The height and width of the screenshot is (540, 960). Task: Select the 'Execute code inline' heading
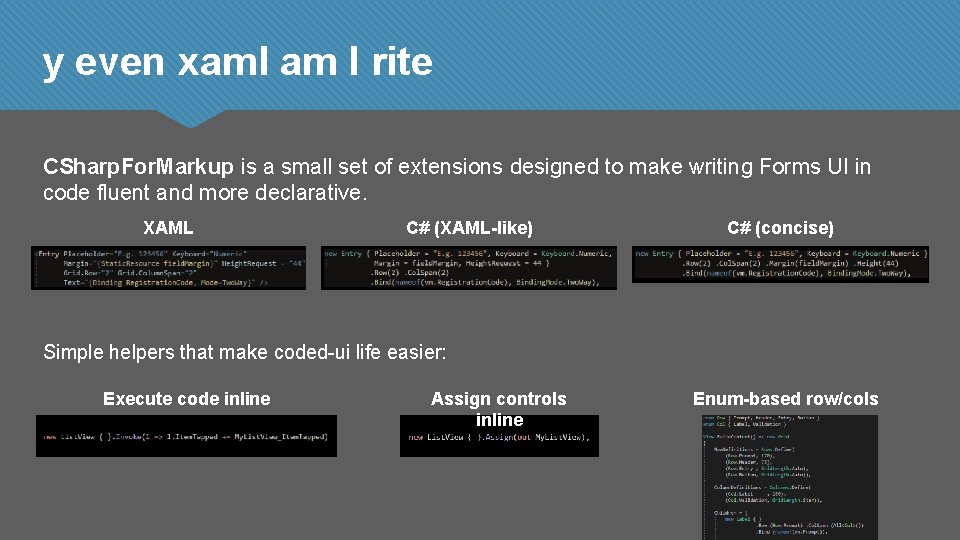187,399
